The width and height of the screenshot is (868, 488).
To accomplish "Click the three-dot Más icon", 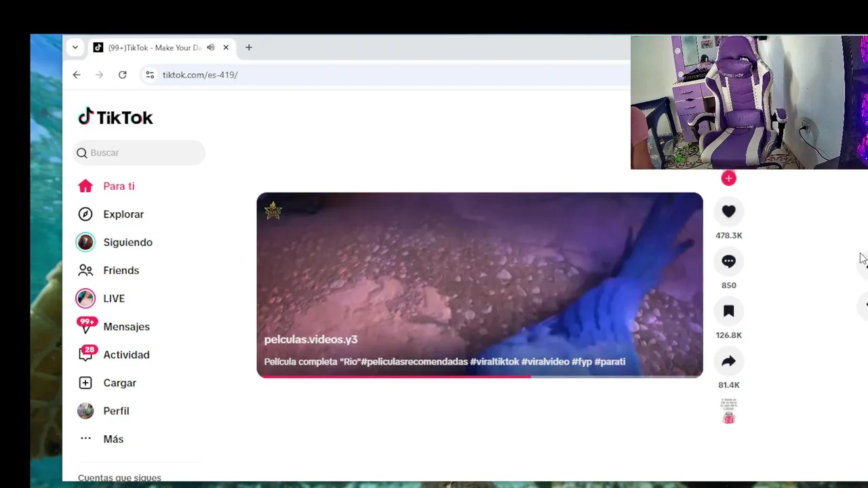I will (x=85, y=439).
